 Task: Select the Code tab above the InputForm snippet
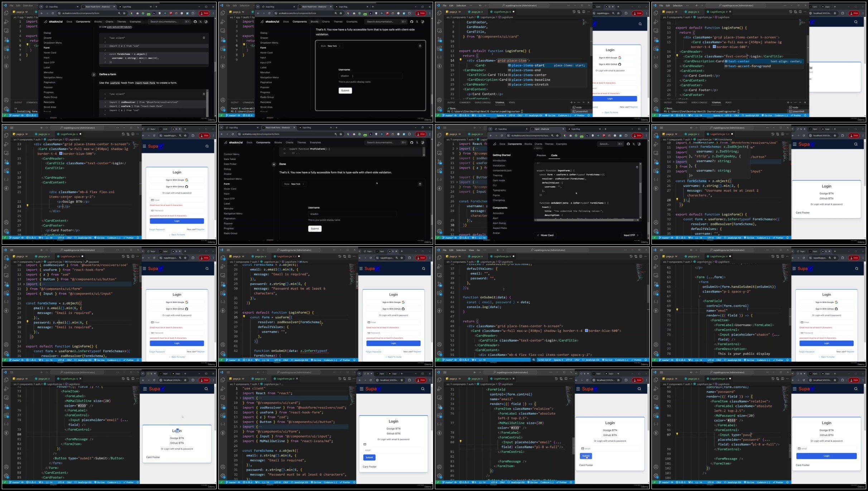point(554,155)
